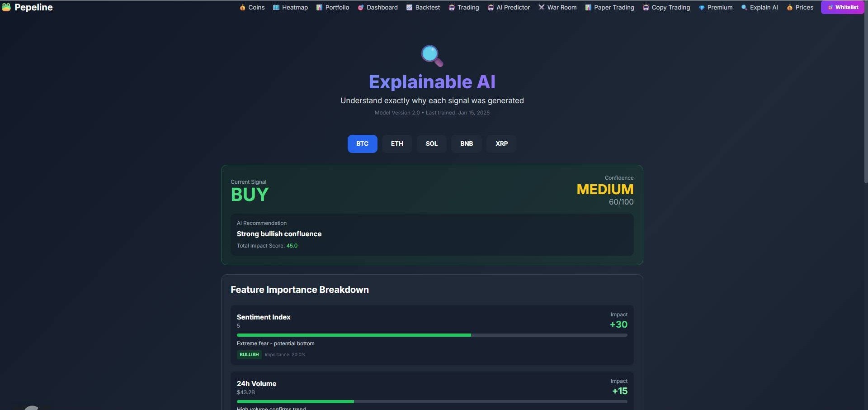
Task: Click the '24h Volume' feature title
Action: point(256,384)
